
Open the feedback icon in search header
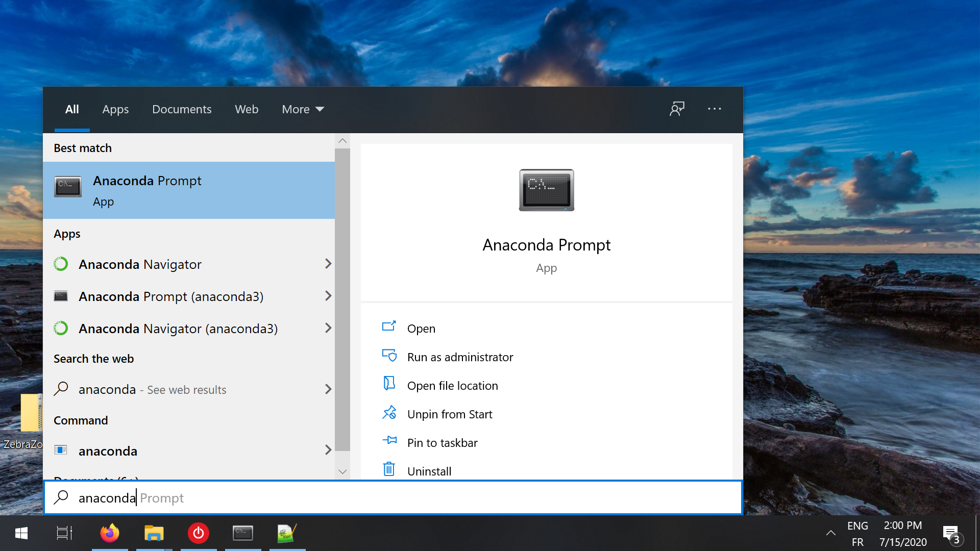tap(677, 109)
